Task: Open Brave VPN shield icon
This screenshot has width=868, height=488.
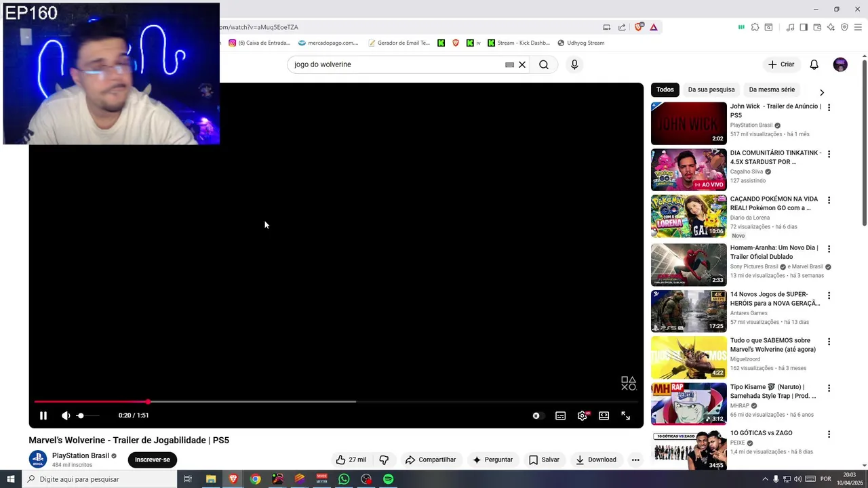Action: [x=844, y=27]
